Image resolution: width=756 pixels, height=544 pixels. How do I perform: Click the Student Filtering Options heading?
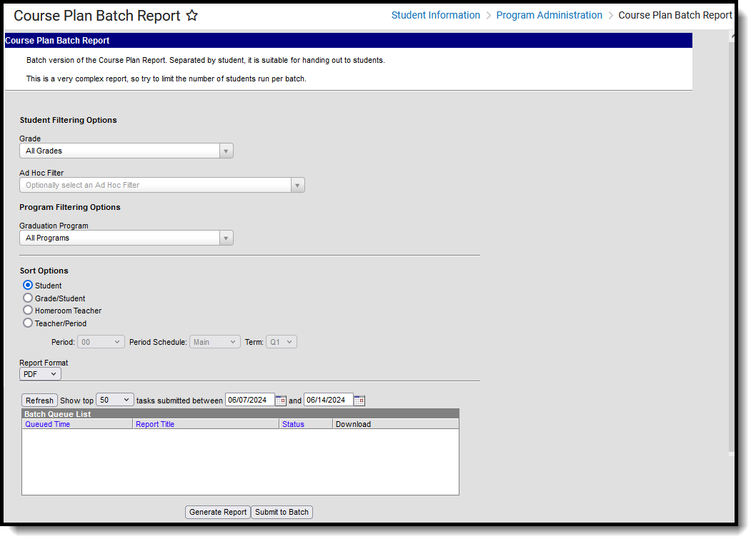69,121
